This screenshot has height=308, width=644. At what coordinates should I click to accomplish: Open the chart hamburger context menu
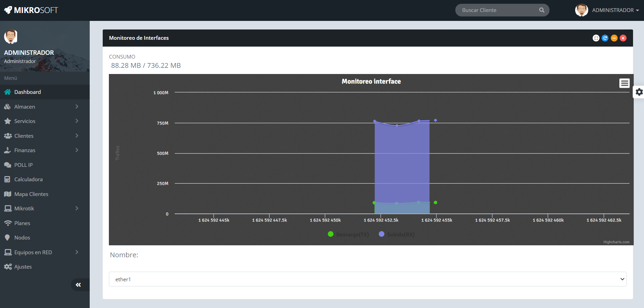[x=624, y=83]
